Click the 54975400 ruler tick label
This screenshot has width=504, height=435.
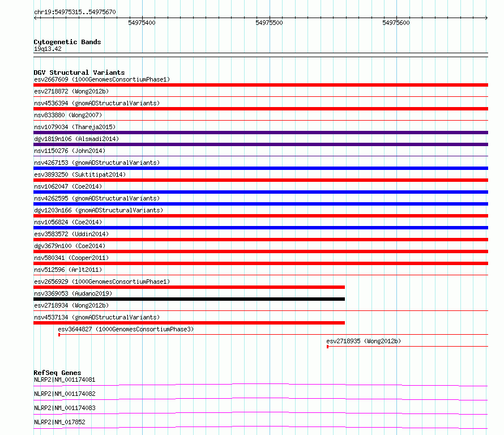point(142,23)
